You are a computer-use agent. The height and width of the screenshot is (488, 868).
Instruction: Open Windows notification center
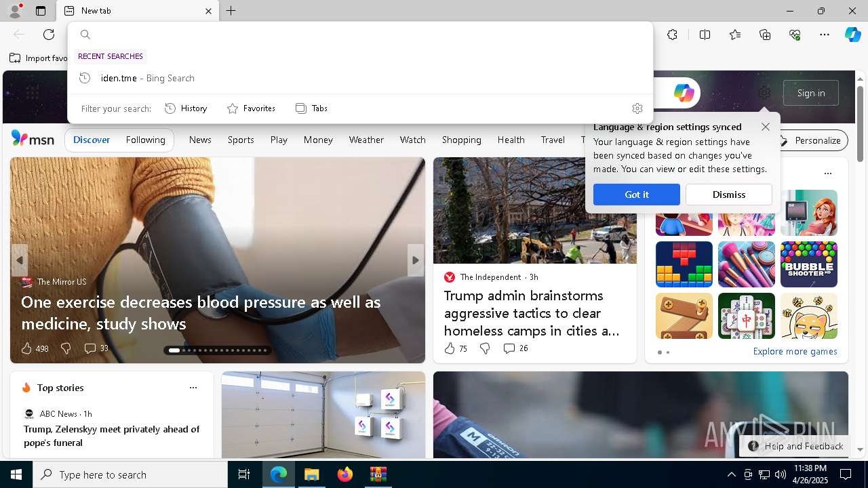846,474
